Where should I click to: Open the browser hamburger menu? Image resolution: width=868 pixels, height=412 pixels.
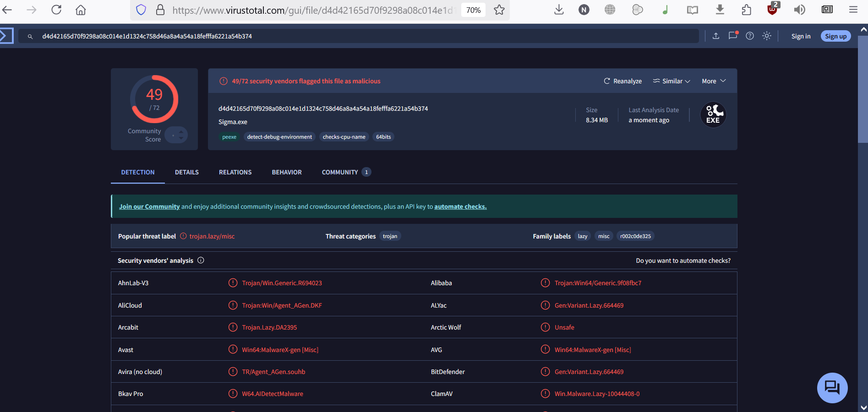click(x=853, y=10)
